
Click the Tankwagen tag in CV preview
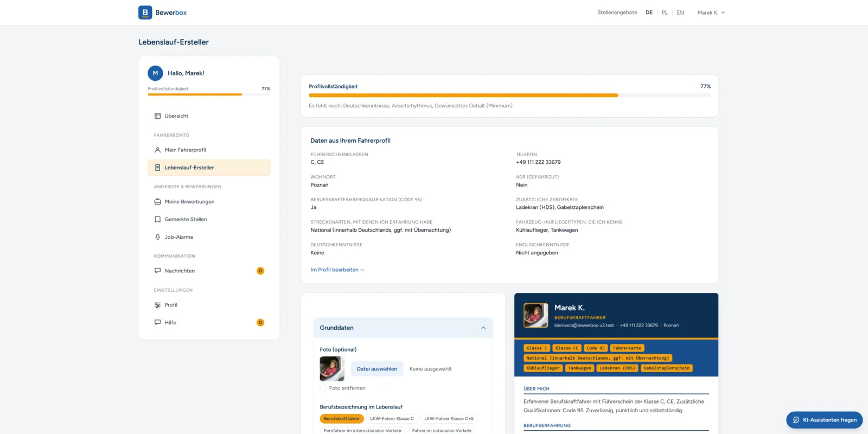coord(580,368)
